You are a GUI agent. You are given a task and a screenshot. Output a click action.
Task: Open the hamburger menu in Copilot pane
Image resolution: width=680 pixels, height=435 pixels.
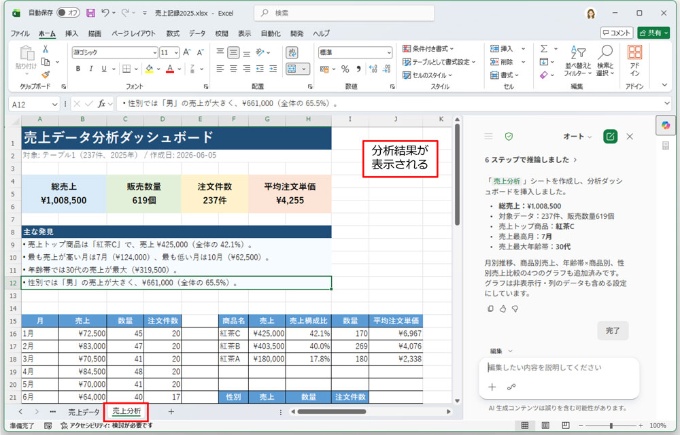488,137
